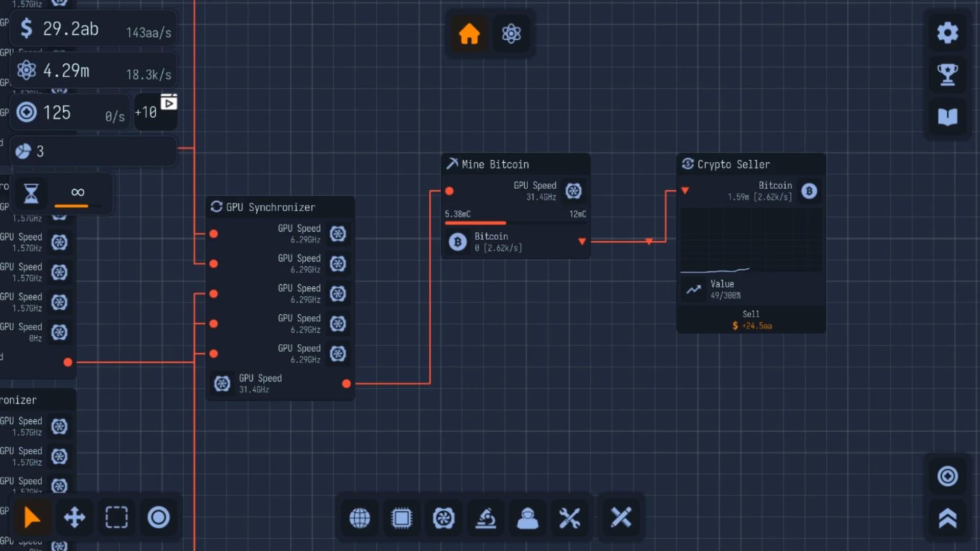980x551 pixels.
Task: Click the Bitcoin coin icon in Mine Bitcoin
Action: coord(458,242)
